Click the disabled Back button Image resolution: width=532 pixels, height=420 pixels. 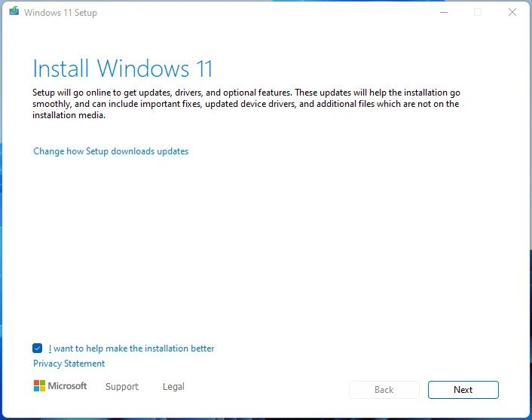tap(384, 389)
